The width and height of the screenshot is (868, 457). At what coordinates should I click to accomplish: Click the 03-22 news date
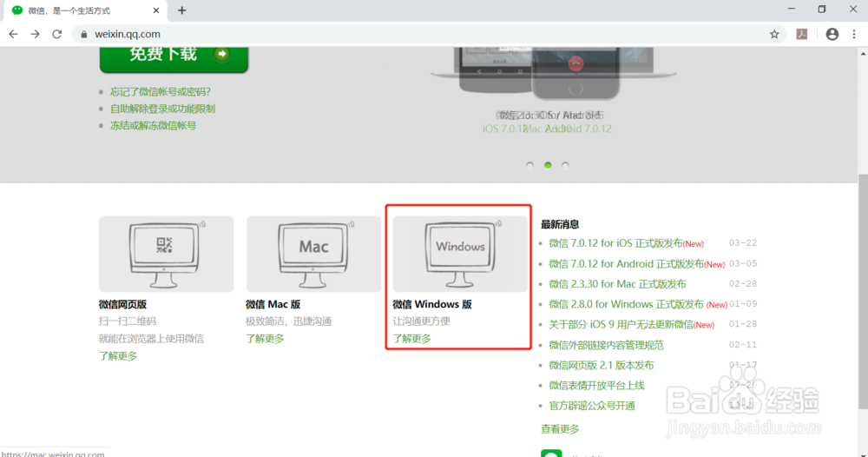(x=743, y=243)
